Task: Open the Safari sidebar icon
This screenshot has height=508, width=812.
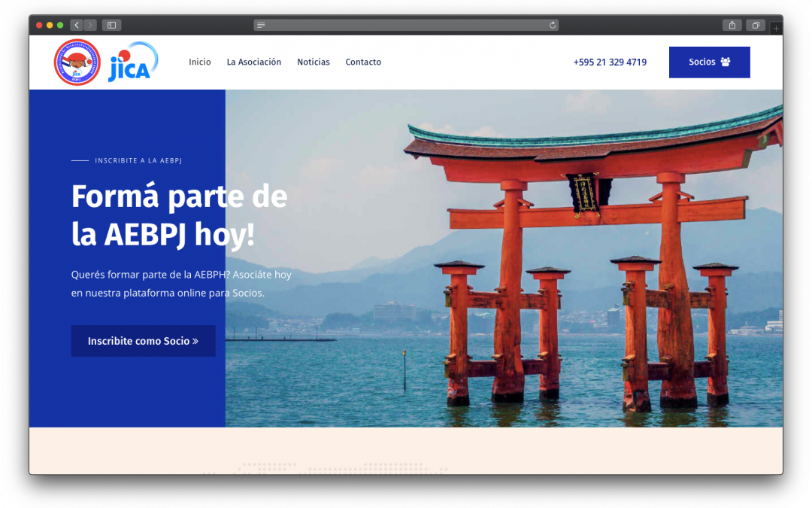Action: (x=111, y=25)
